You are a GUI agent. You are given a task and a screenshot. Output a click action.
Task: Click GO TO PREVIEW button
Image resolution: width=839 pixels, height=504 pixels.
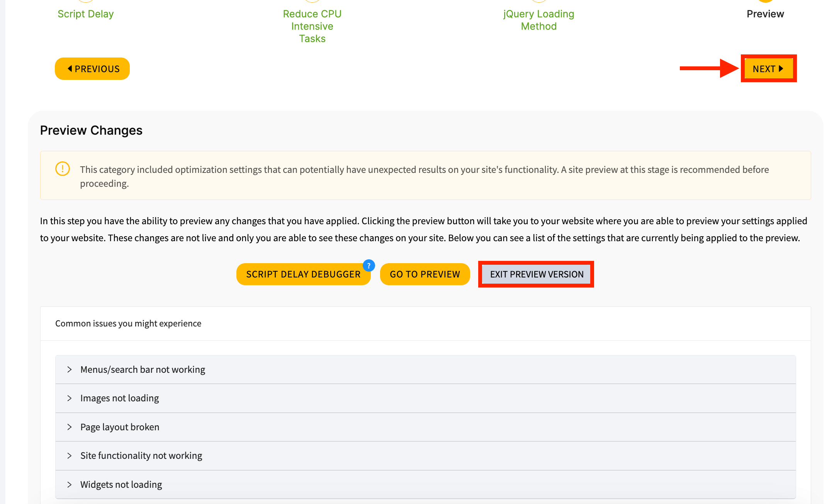click(x=425, y=274)
